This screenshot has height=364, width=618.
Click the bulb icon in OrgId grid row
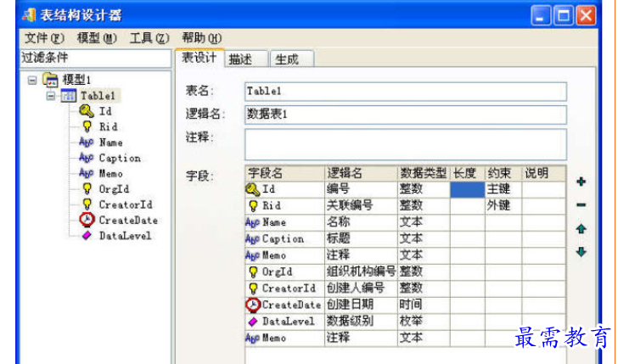point(253,272)
